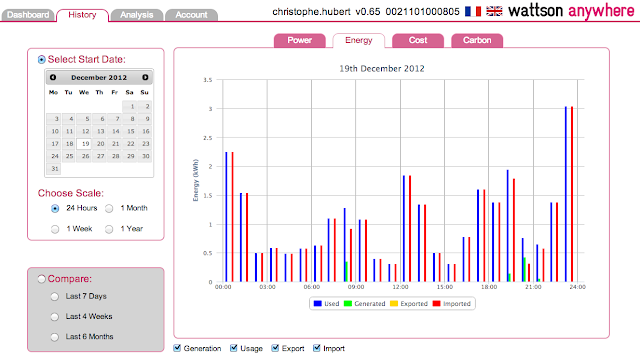The image size is (640, 360).
Task: Pick December 31 in the calendar
Action: coord(54,169)
